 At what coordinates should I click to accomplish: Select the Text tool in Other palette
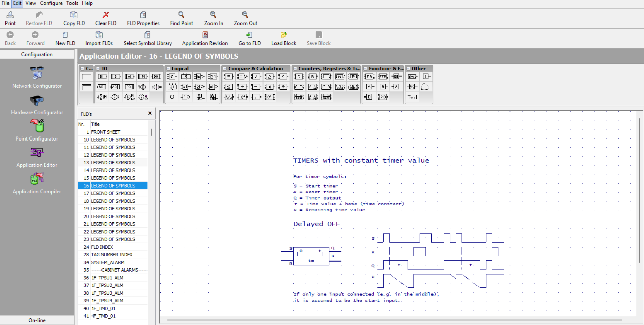(412, 97)
